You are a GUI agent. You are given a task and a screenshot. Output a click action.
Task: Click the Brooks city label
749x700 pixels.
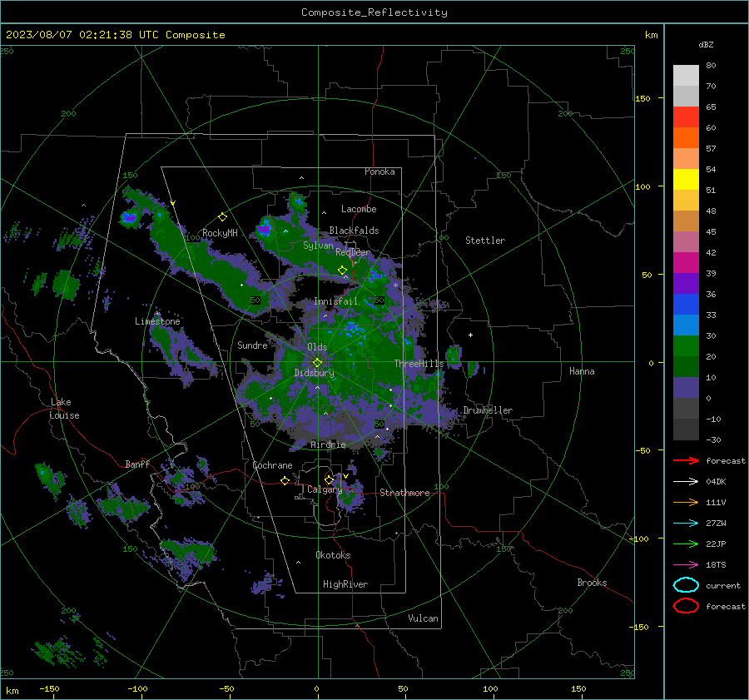pos(592,583)
